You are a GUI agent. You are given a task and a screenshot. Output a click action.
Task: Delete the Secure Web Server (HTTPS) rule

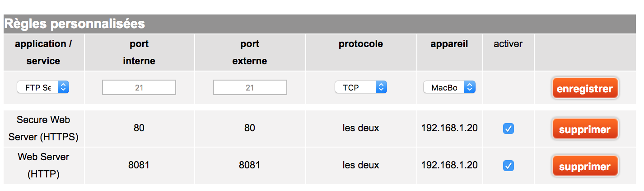point(585,129)
